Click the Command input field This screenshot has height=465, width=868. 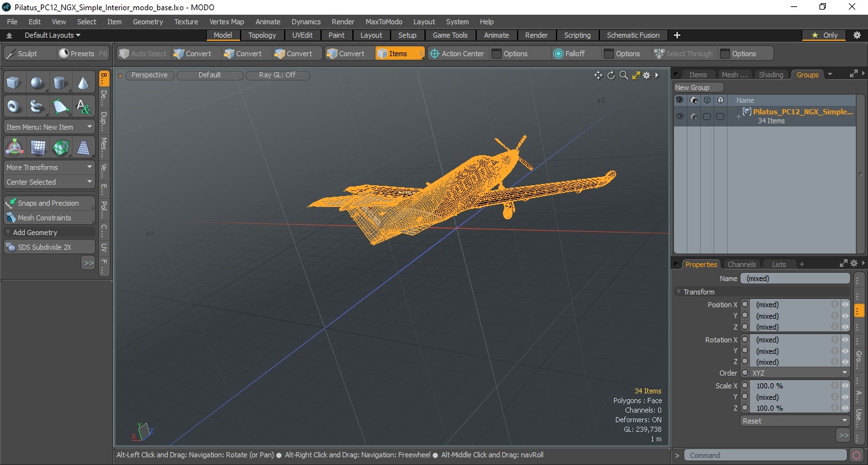click(766, 455)
